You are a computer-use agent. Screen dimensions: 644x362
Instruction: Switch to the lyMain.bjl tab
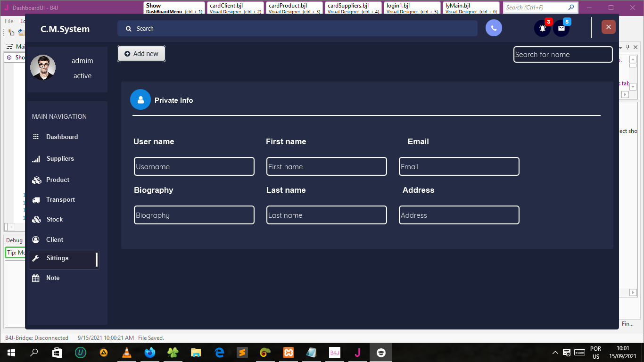471,8
